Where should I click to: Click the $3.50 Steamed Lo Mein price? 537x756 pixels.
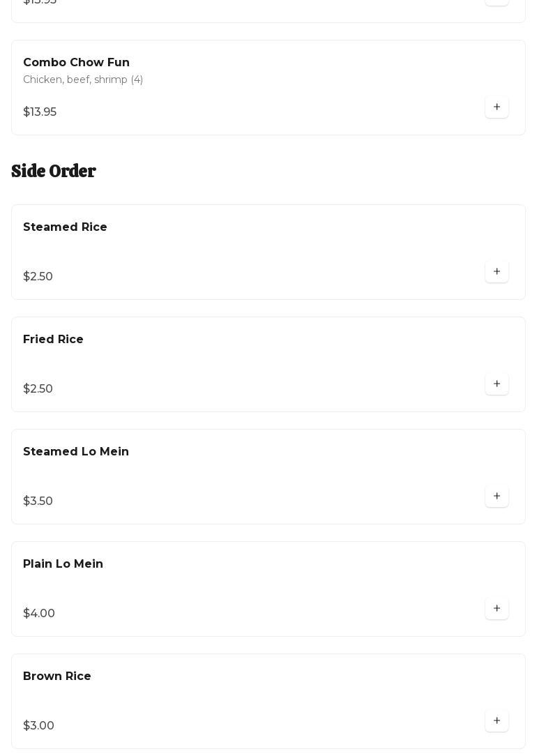tap(38, 501)
